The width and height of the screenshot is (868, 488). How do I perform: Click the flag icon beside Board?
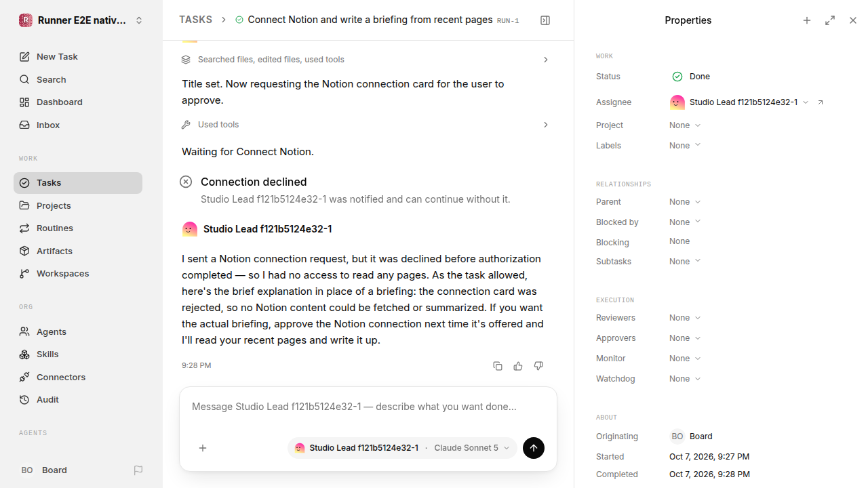pyautogui.click(x=138, y=470)
